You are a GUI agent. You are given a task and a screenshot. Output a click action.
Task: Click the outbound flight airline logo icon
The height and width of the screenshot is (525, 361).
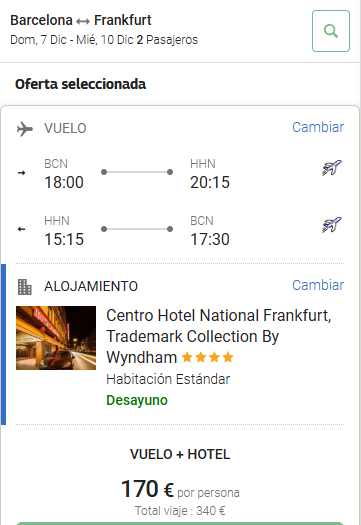pos(332,167)
